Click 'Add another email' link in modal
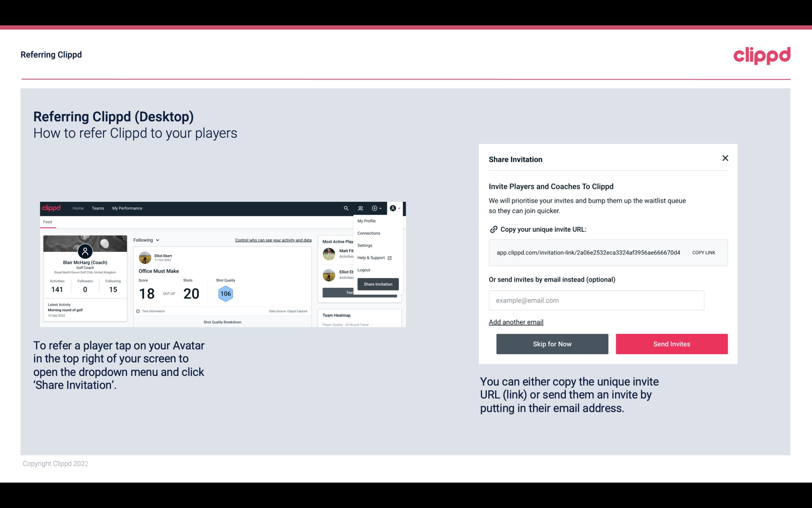The height and width of the screenshot is (508, 812). [515, 321]
